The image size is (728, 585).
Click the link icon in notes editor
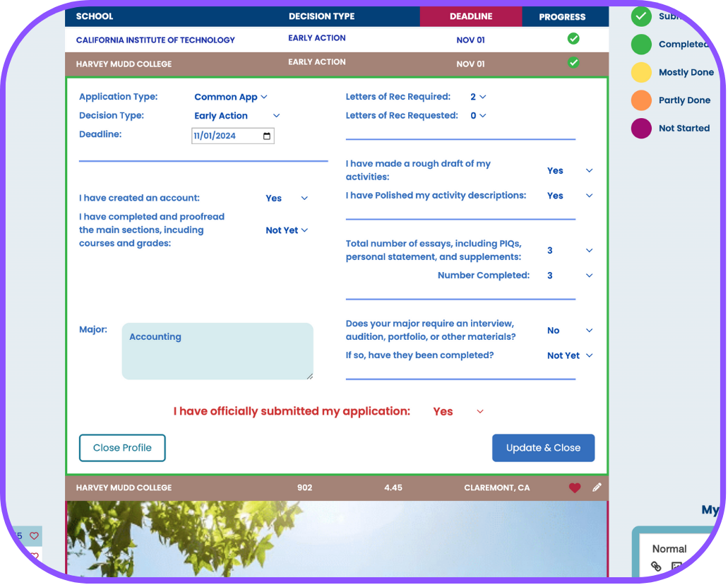656,567
